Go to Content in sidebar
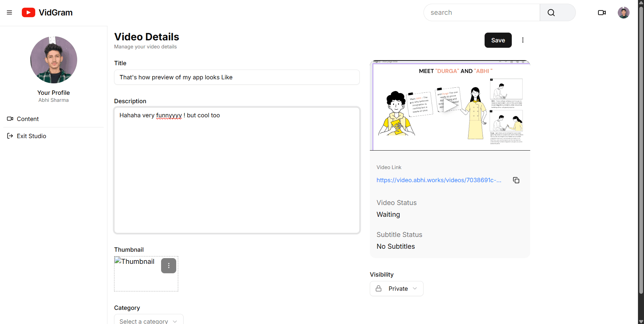Image resolution: width=644 pixels, height=324 pixels. [28, 119]
